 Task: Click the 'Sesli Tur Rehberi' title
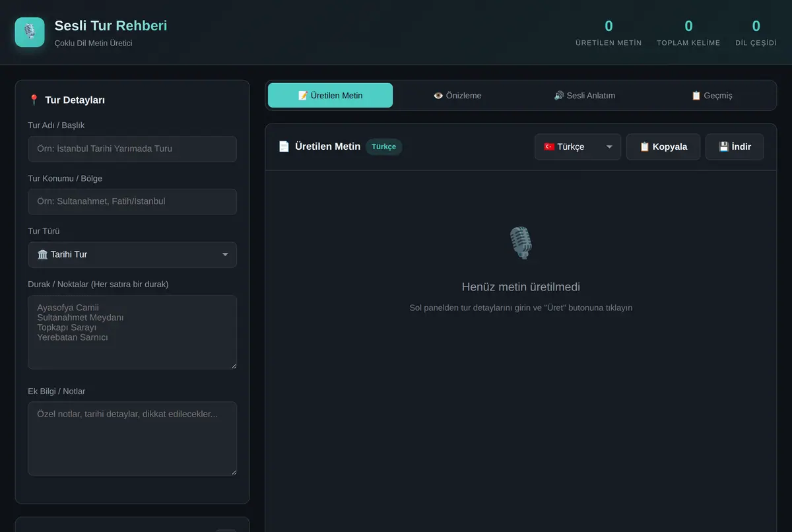[x=111, y=26]
